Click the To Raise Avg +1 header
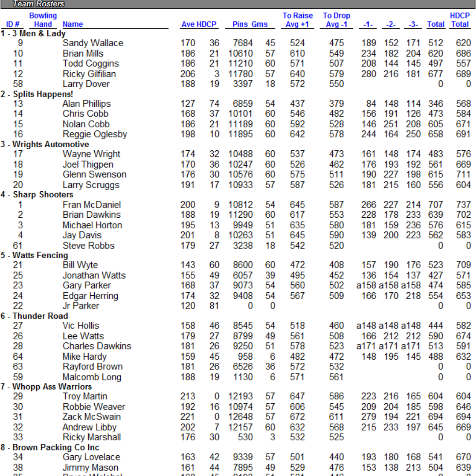Screen dimensions: 476x476 point(297,20)
